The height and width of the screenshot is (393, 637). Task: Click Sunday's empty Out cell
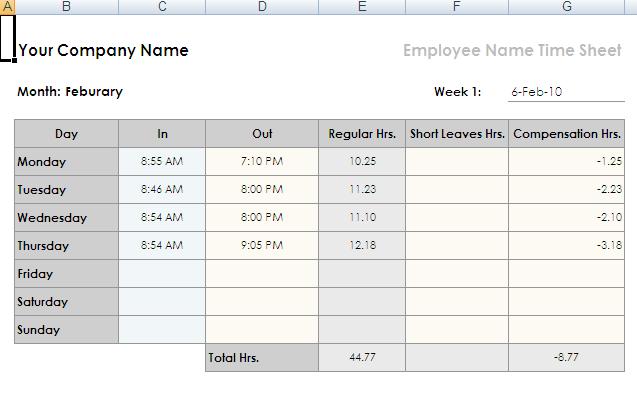pos(262,330)
